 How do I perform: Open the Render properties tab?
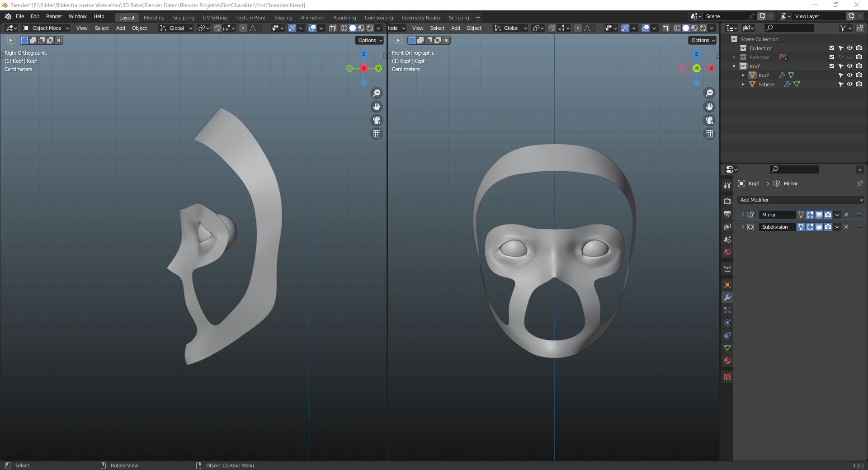pos(727,201)
